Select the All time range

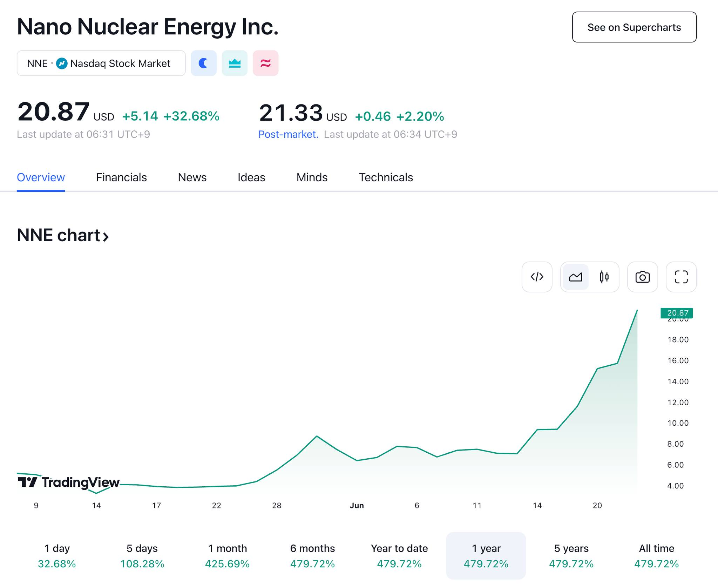656,555
